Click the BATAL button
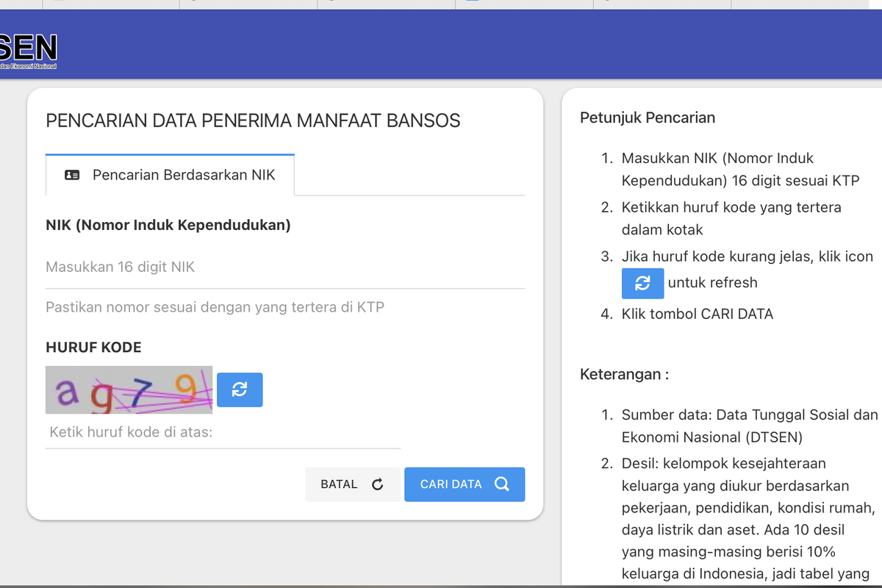Screen dimensions: 882x588 point(353,484)
